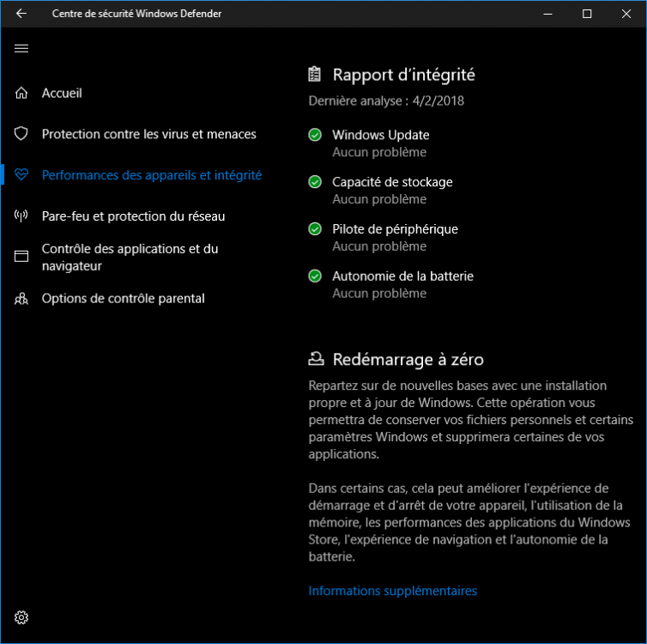The height and width of the screenshot is (644, 647).
Task: Close the Windows Defender window
Action: pos(626,14)
